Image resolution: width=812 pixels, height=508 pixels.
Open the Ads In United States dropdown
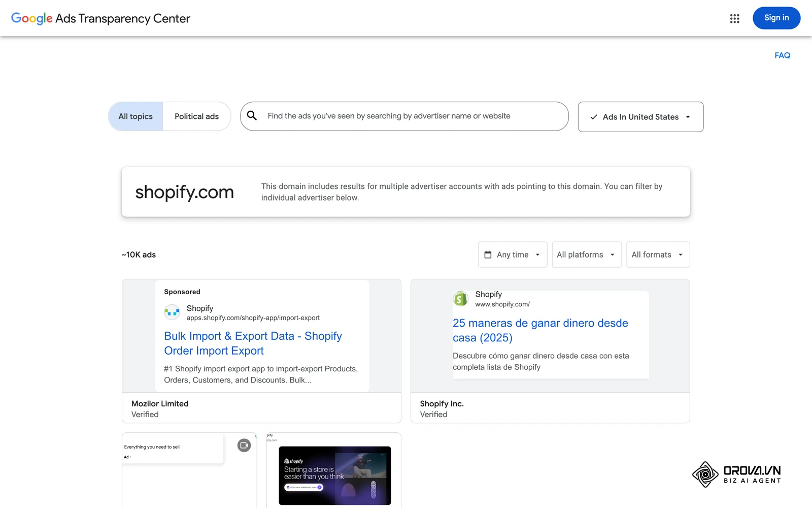640,117
